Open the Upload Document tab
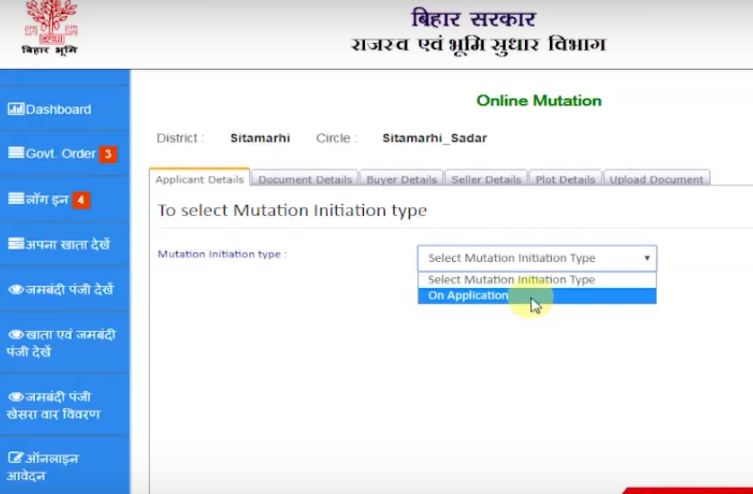Viewport: 753px width, 494px height. [x=656, y=180]
